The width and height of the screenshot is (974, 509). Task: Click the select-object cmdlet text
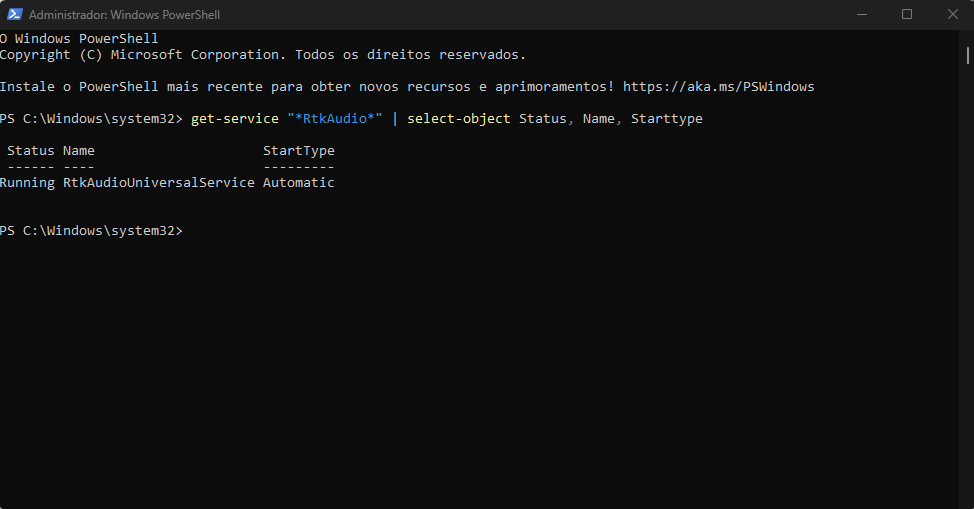[458, 119]
